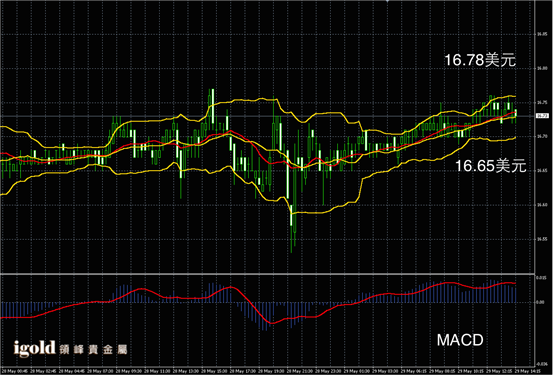This screenshot has width=553, height=375.
Task: Click the 領峰貴金屬 brand text
Action: [93, 350]
